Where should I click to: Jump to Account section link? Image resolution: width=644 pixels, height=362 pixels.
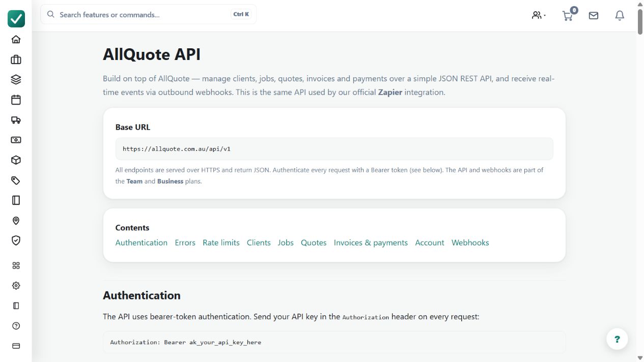[x=430, y=243]
